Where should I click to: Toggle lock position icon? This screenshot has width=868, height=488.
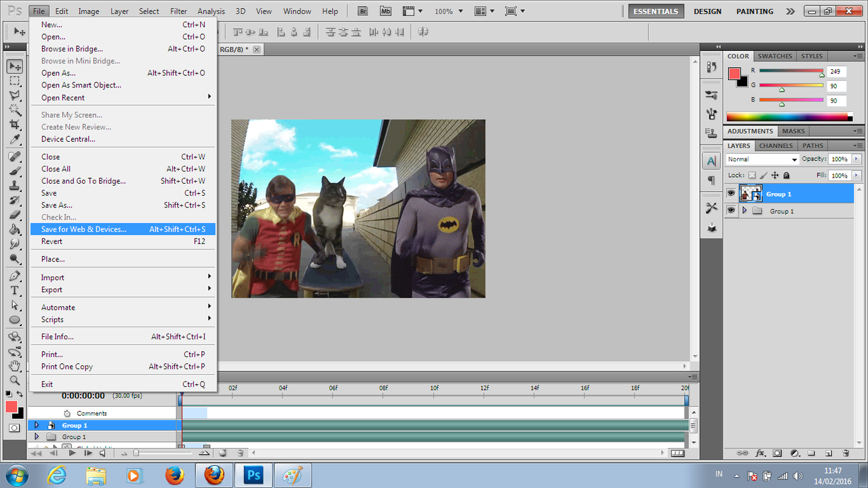coord(774,175)
